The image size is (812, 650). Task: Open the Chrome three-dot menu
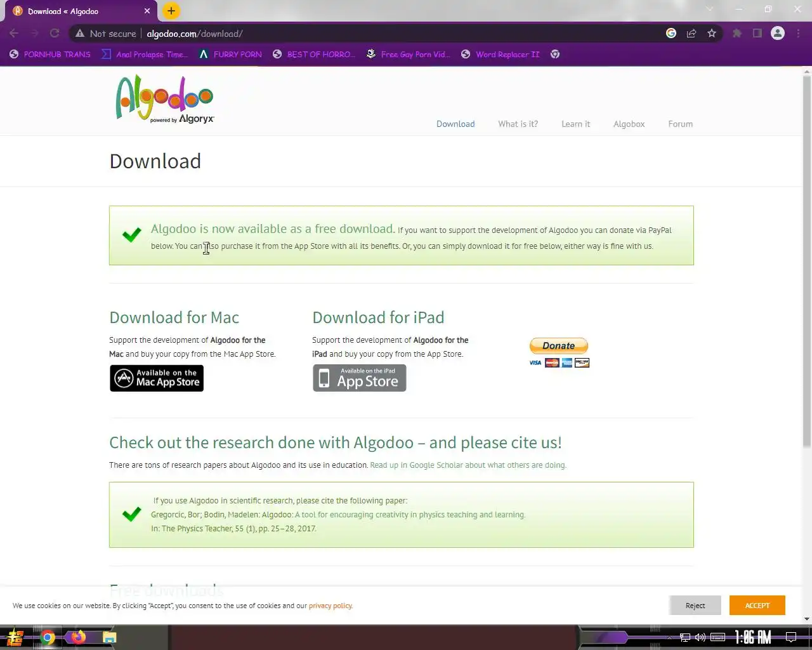(x=797, y=33)
